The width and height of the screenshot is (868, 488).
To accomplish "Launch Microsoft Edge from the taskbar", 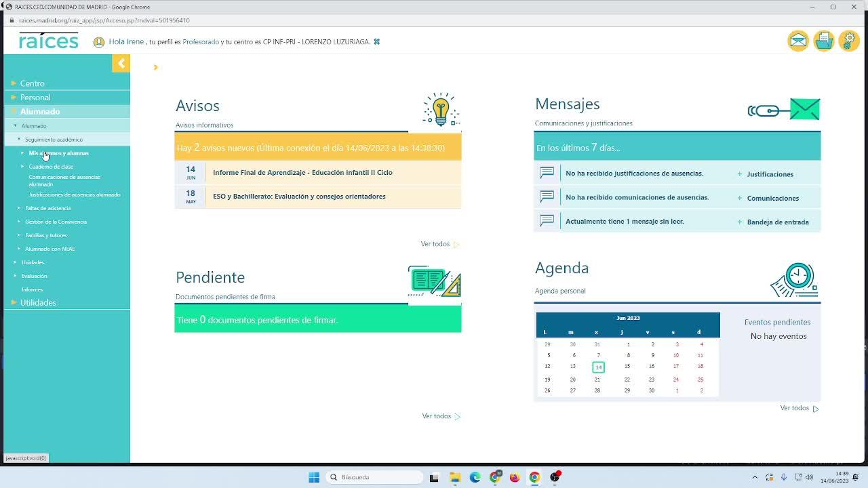I will click(475, 477).
